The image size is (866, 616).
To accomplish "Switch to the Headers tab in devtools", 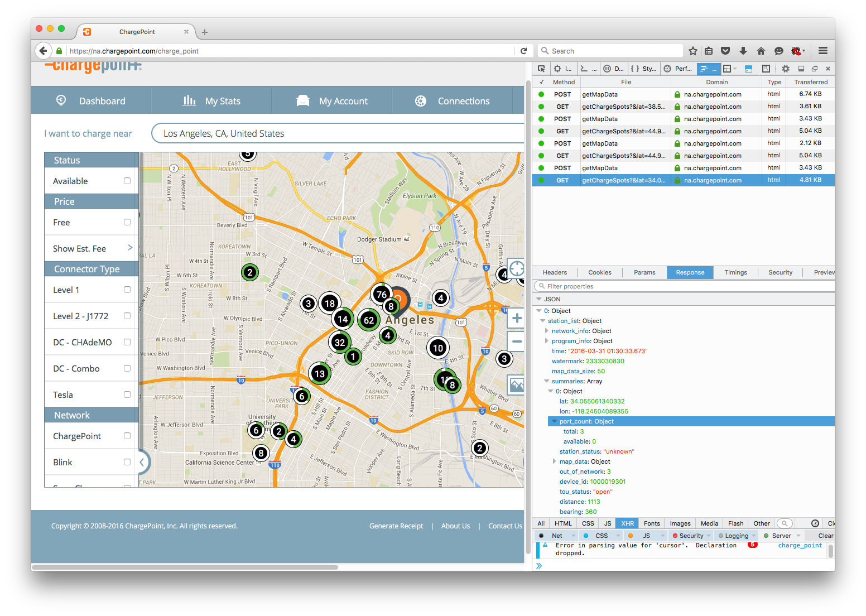I will 555,272.
